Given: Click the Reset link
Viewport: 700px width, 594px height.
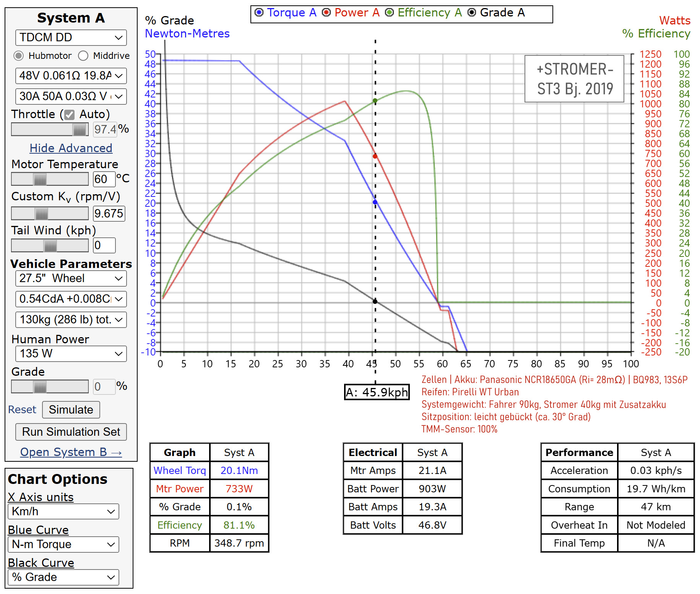Looking at the screenshot, I should 22,410.
